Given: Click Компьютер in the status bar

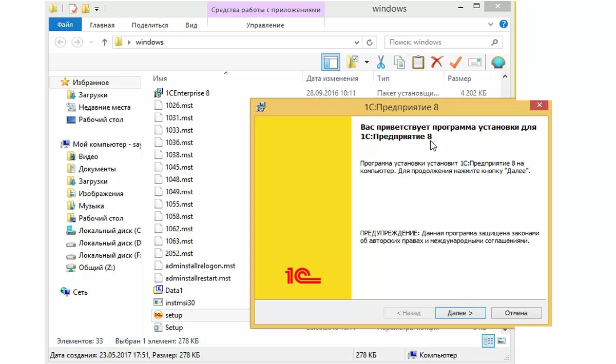Looking at the screenshot, I should 432,355.
